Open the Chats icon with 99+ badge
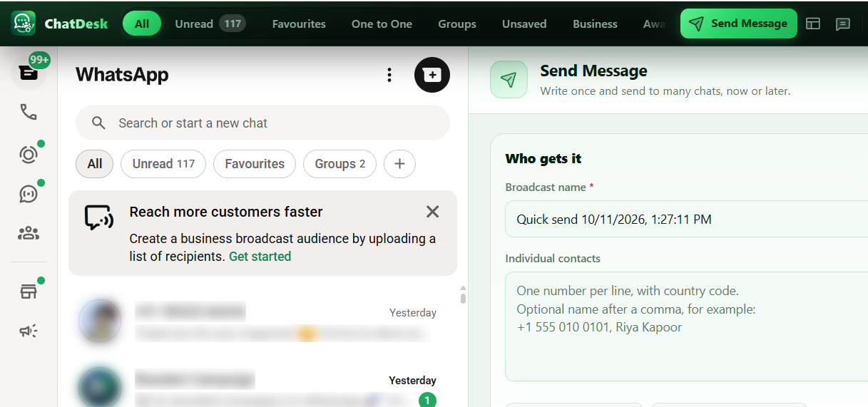868x407 pixels. click(x=29, y=72)
